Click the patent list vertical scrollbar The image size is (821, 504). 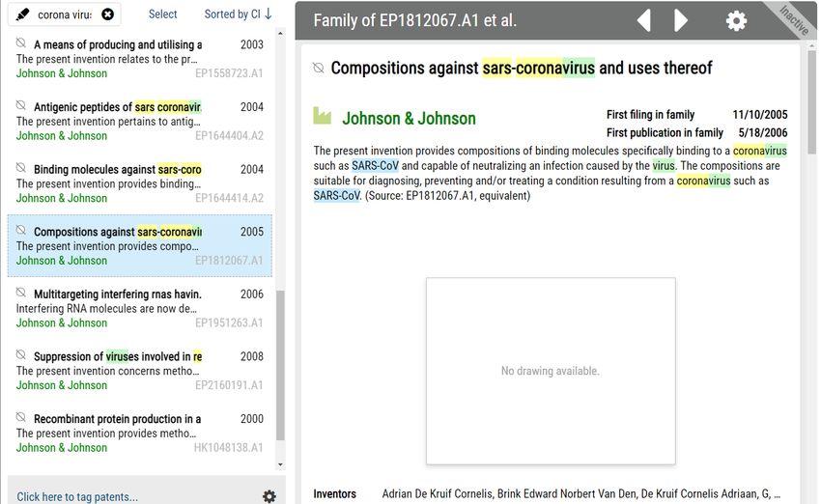click(x=280, y=367)
